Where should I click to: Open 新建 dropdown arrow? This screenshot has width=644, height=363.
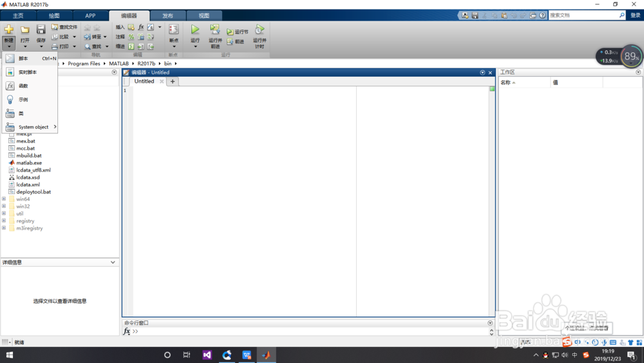pyautogui.click(x=8, y=46)
